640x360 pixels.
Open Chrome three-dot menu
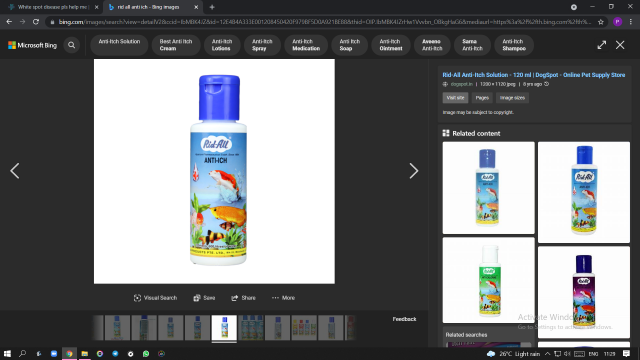631,22
